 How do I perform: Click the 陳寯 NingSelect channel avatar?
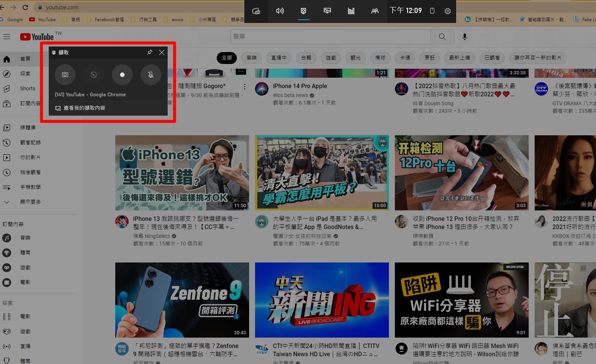coord(122,222)
